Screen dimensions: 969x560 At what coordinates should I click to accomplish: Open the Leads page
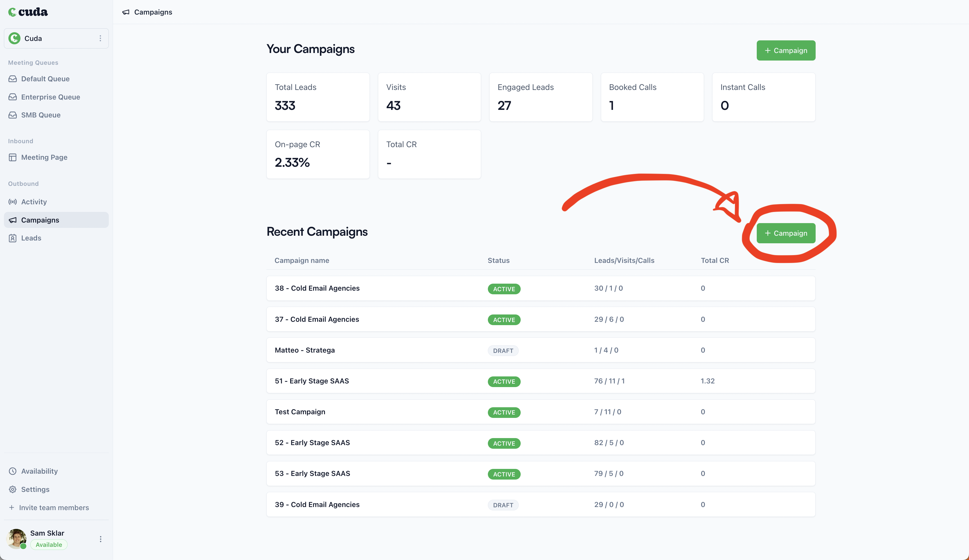pyautogui.click(x=31, y=238)
